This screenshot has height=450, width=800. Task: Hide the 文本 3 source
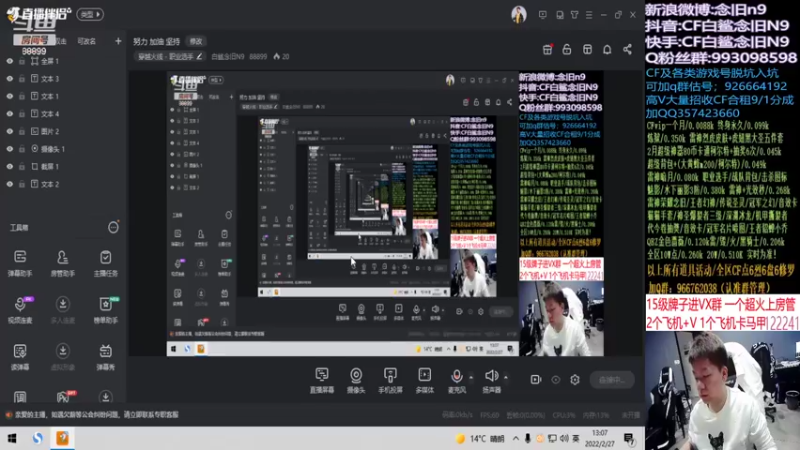(x=10, y=79)
